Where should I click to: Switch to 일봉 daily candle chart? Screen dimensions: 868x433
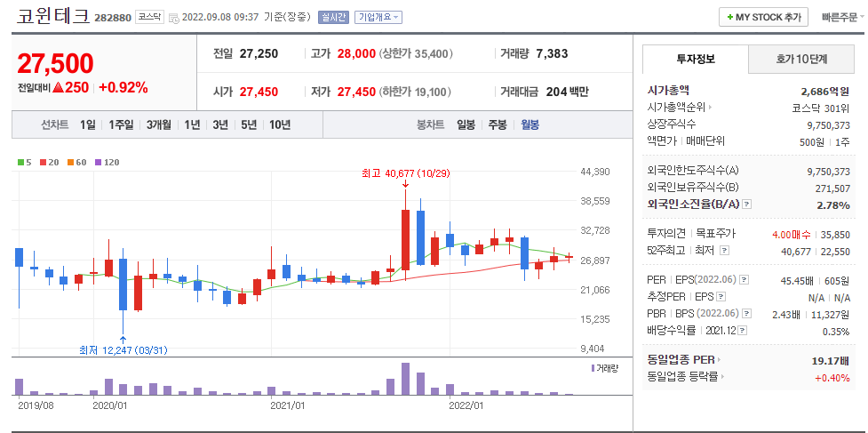pos(466,125)
